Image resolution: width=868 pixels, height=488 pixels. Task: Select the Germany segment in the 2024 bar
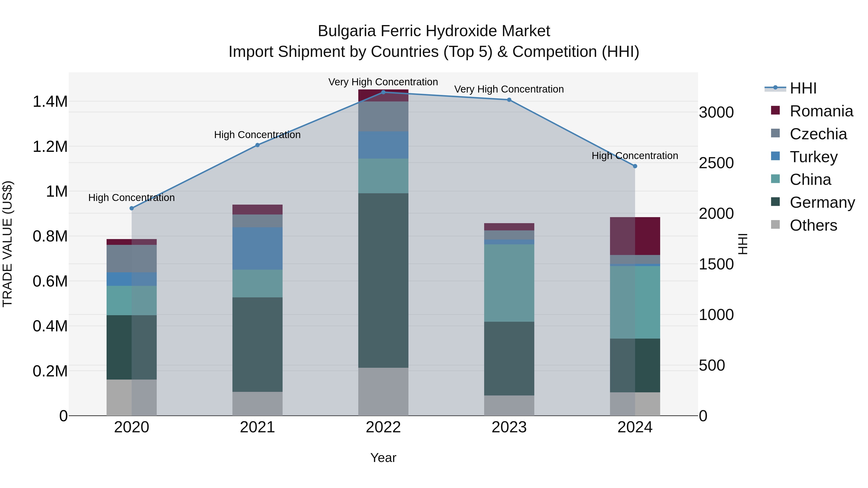tap(635, 365)
